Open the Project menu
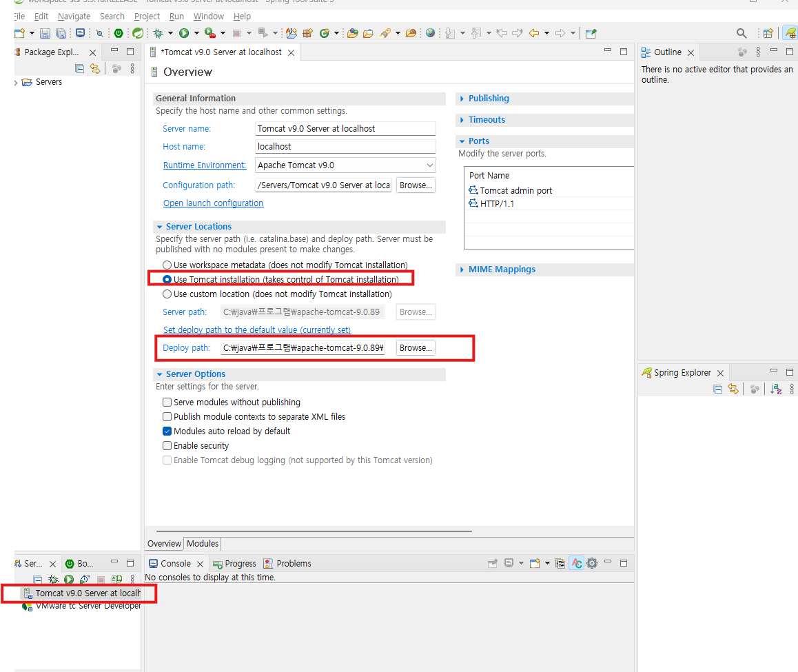Image resolution: width=798 pixels, height=672 pixels. point(147,17)
